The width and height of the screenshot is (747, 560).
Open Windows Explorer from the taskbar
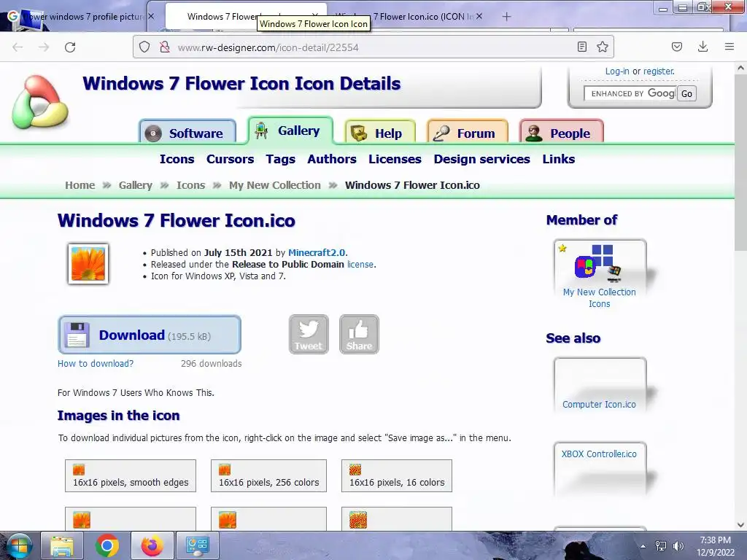tap(62, 545)
